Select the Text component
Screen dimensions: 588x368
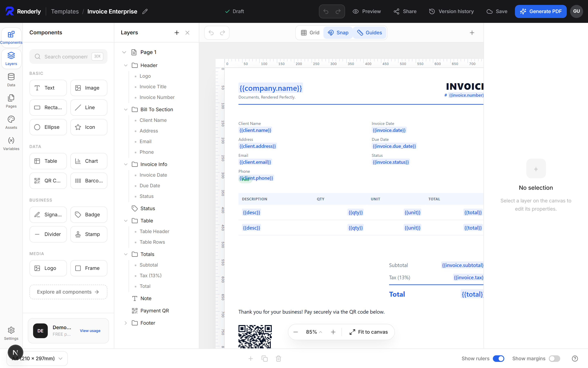tap(48, 88)
